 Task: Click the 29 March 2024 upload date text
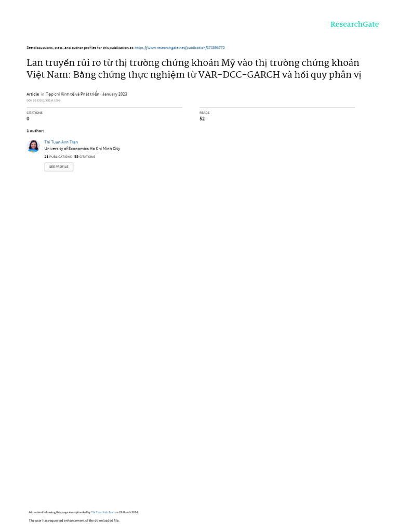pyautogui.click(x=129, y=512)
